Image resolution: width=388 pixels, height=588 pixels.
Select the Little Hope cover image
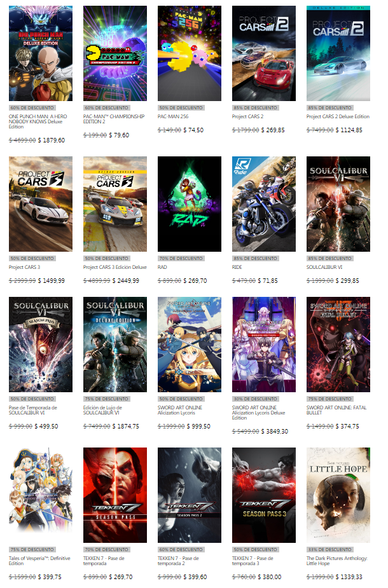click(338, 495)
